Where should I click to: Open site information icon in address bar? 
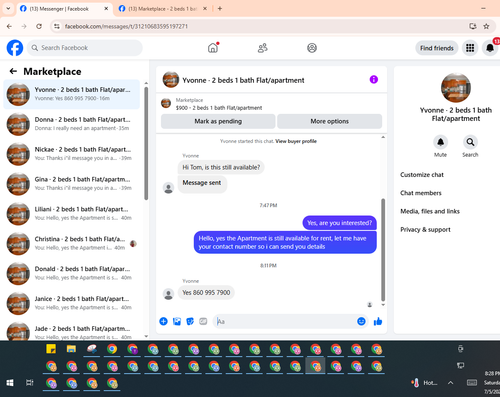point(57,26)
